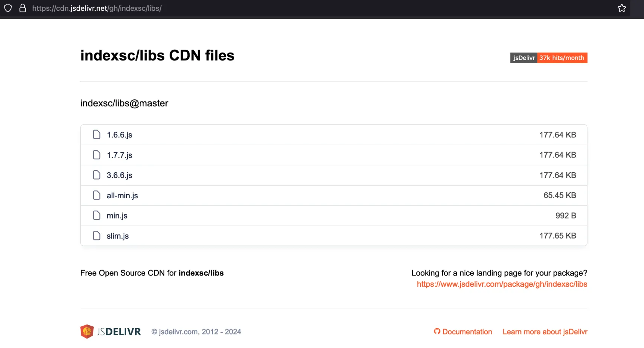Click the 992 B size value
Viewport: 644px width, 348px height.
(x=566, y=215)
